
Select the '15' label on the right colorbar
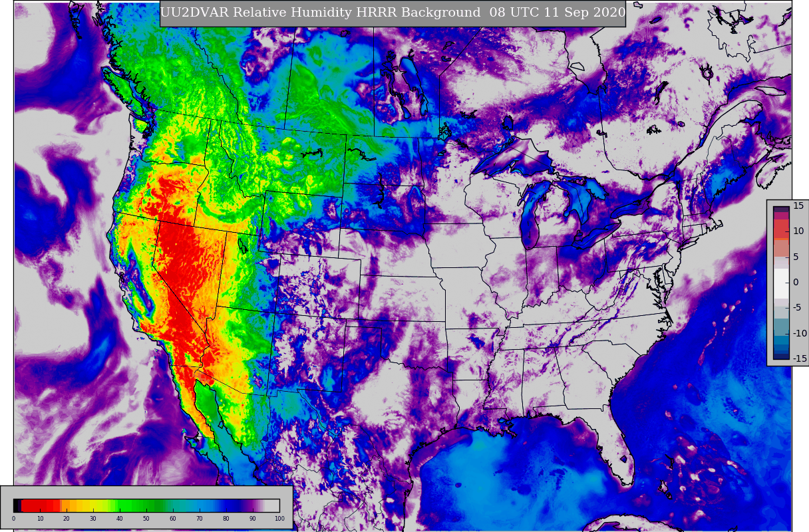798,205
